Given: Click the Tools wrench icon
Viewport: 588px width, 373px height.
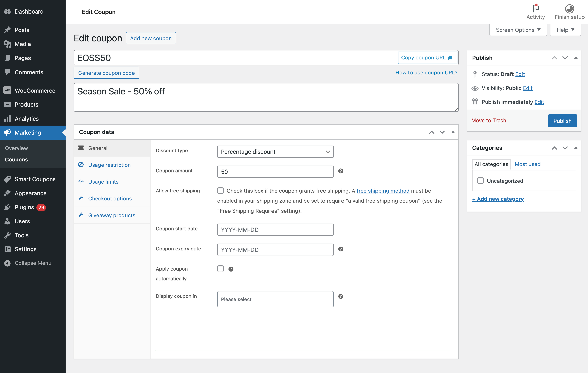Looking at the screenshot, I should click(7, 235).
